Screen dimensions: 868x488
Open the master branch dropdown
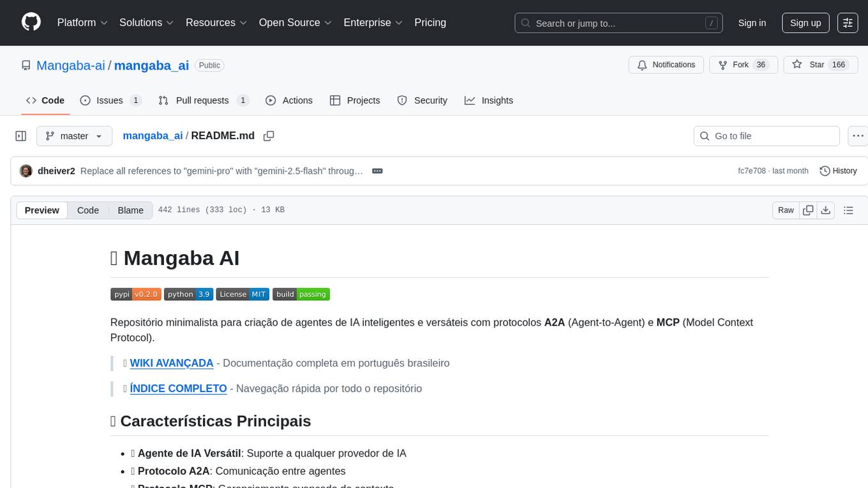(x=74, y=136)
